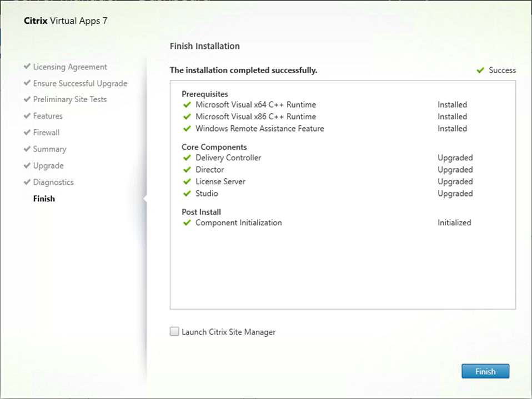532x399 pixels.
Task: Click the 'Core Components' section heading
Action: pos(214,147)
